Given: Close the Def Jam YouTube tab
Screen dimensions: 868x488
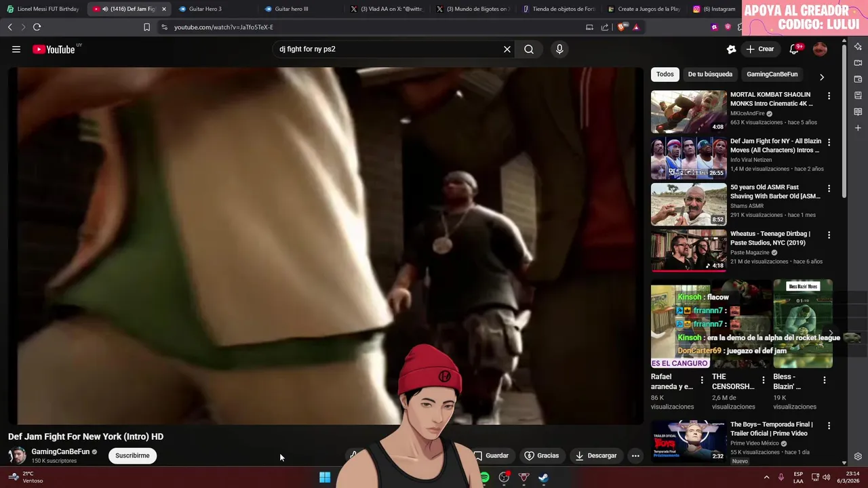Looking at the screenshot, I should [x=163, y=9].
